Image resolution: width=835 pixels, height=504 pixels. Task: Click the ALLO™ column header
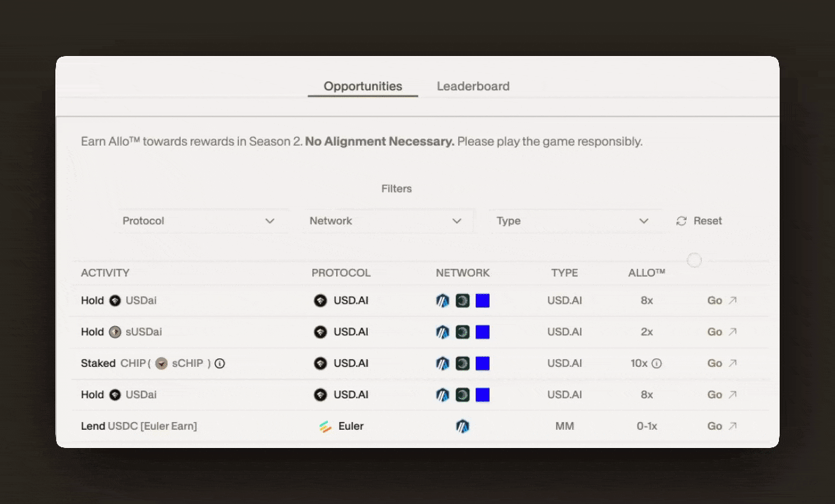point(647,273)
